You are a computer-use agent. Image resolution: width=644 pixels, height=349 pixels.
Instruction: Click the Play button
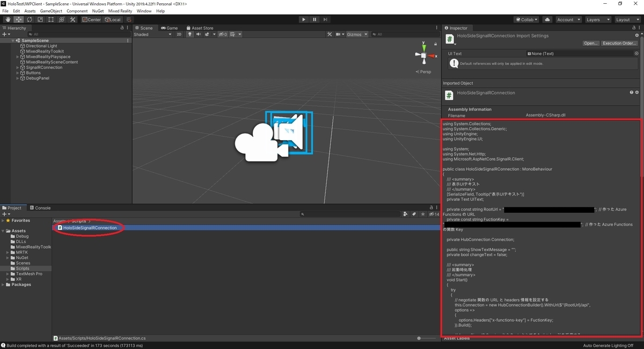303,19
